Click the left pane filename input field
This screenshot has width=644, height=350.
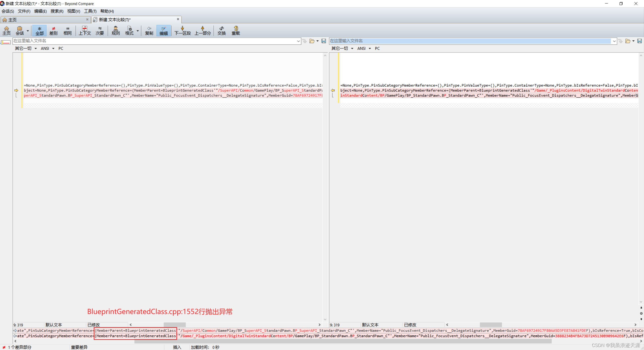pos(151,41)
